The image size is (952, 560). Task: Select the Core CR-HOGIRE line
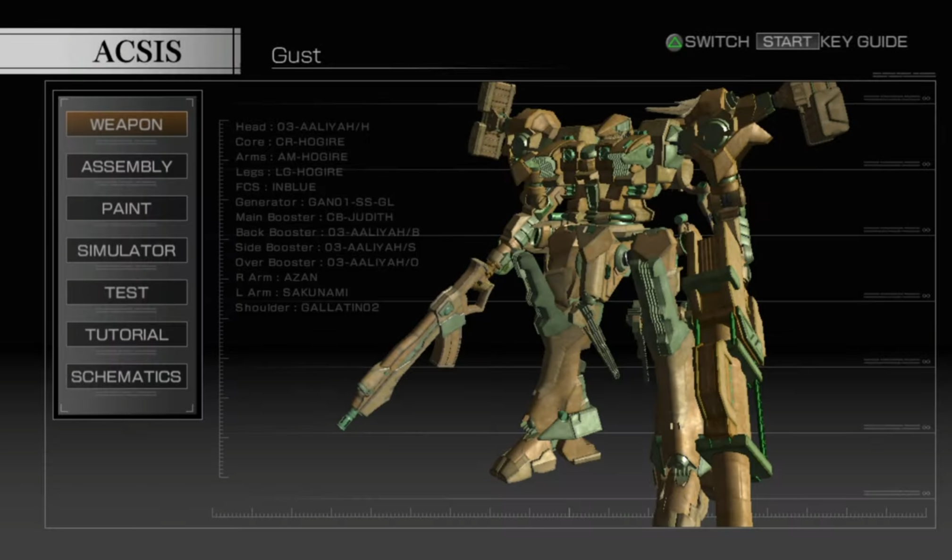coord(290,142)
